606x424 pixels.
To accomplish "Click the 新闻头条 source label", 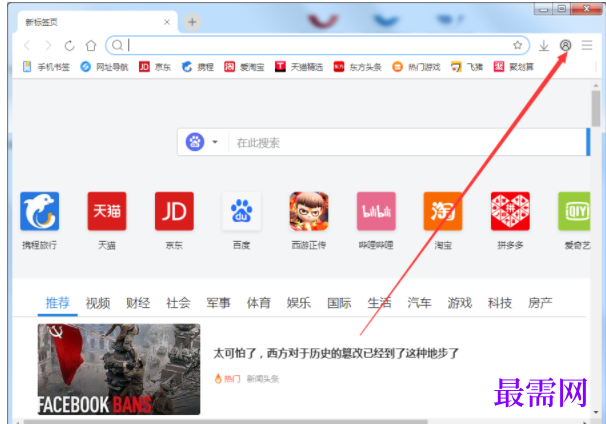I will point(263,379).
